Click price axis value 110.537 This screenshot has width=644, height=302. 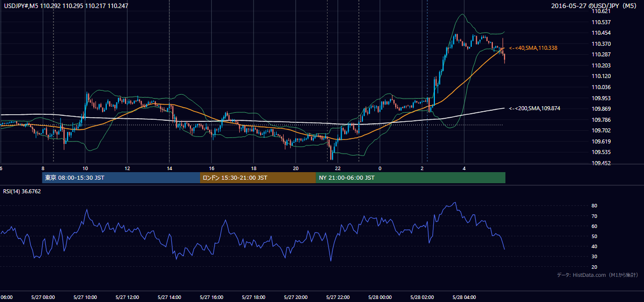pyautogui.click(x=601, y=22)
